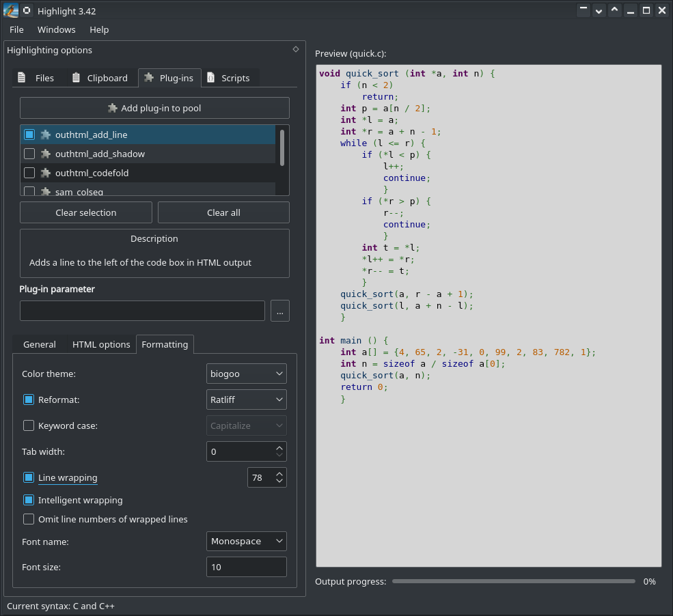Click the pin window icon beside title

pos(27,10)
